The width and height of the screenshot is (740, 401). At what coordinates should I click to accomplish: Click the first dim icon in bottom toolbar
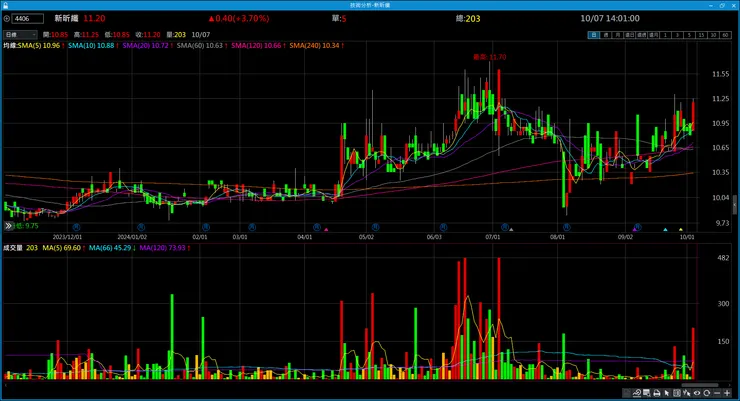coord(626,393)
